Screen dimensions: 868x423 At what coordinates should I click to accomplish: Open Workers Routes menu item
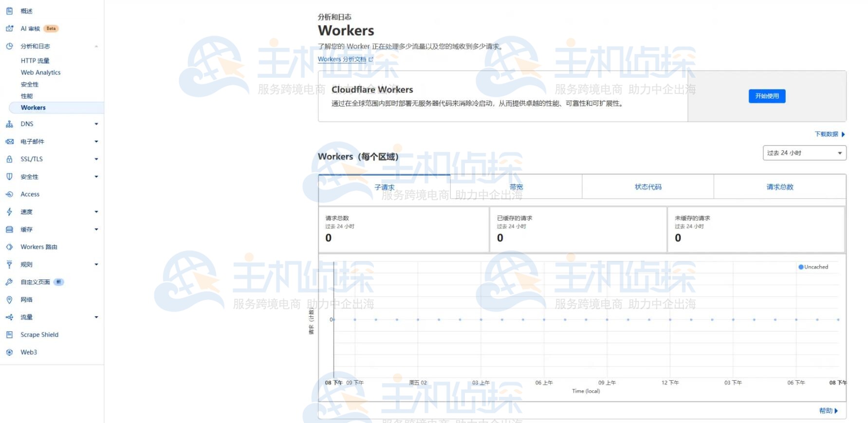(39, 247)
